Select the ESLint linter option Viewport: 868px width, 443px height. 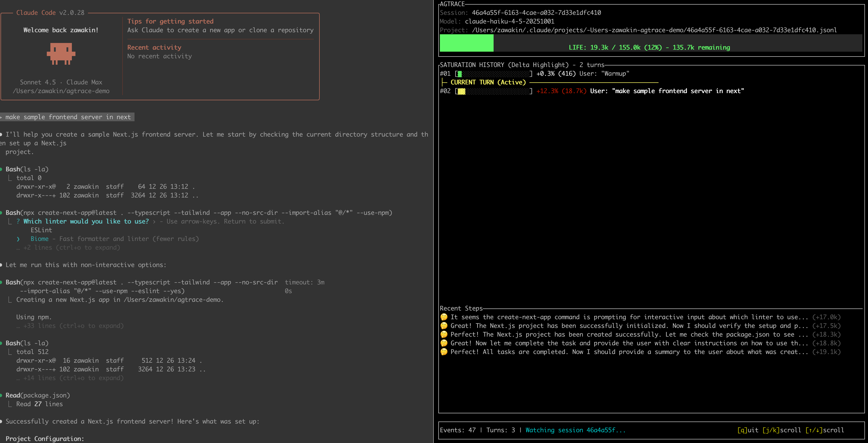pos(41,230)
